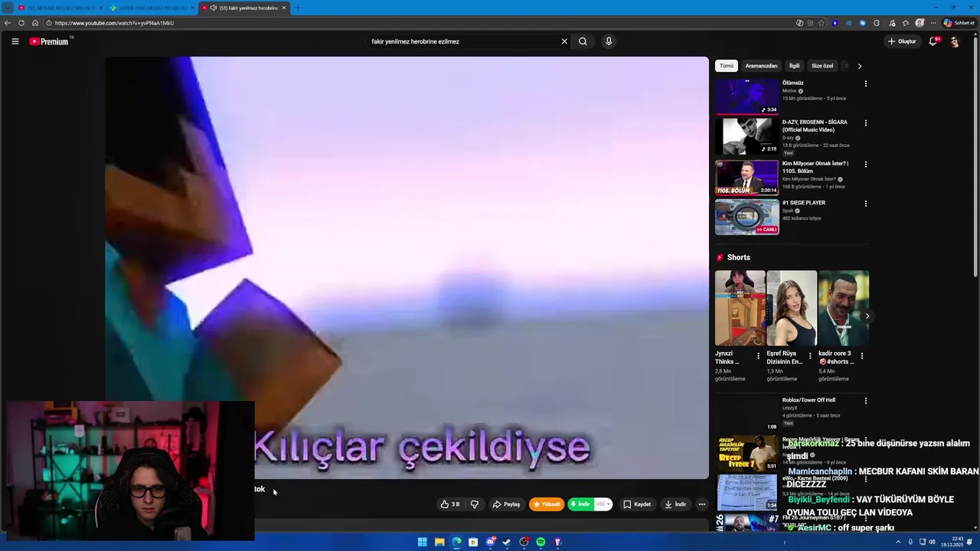This screenshot has height=551, width=980.
Task: Open the Windows Start menu
Action: pyautogui.click(x=423, y=542)
